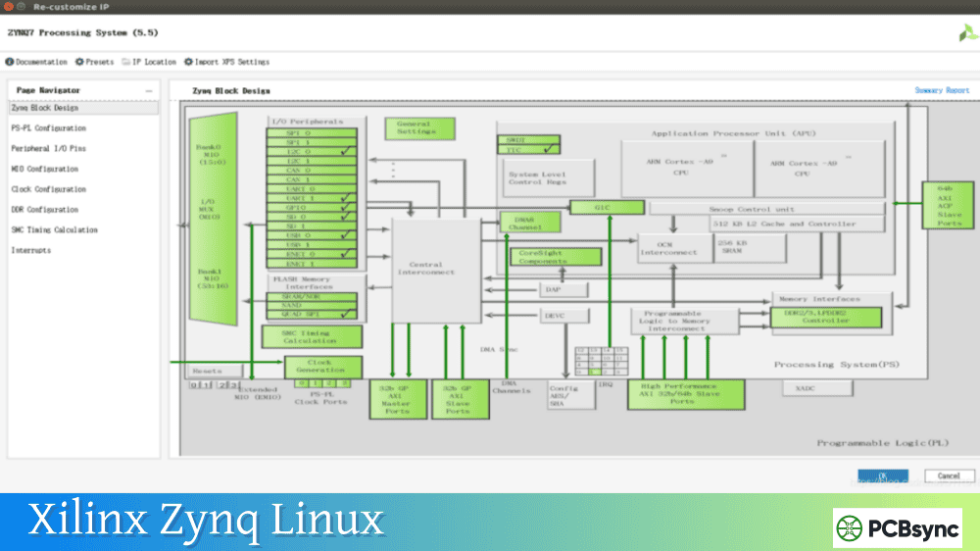Click the IRQ number grid
Image resolution: width=980 pixels, height=551 pixels.
click(x=602, y=362)
